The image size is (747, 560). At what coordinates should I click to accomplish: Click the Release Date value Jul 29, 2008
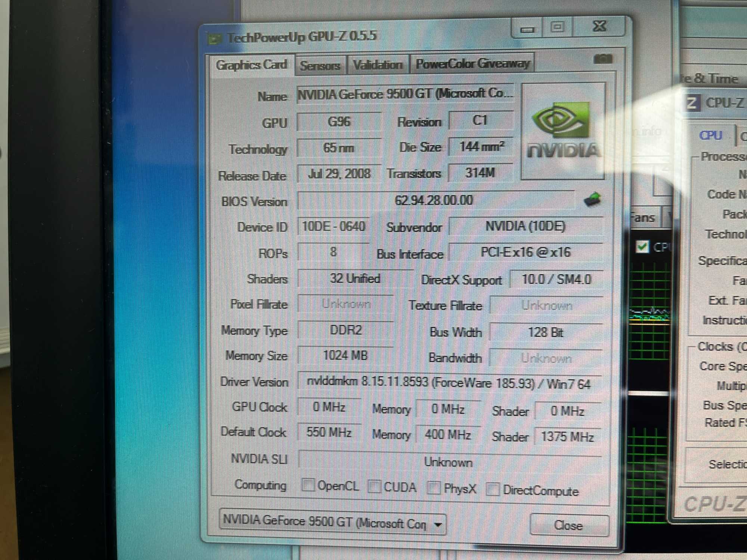pos(339,174)
